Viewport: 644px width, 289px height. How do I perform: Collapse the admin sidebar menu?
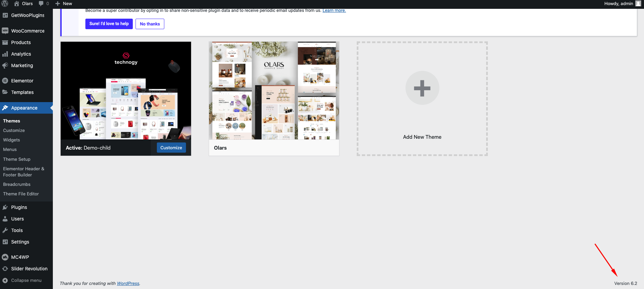point(26,281)
